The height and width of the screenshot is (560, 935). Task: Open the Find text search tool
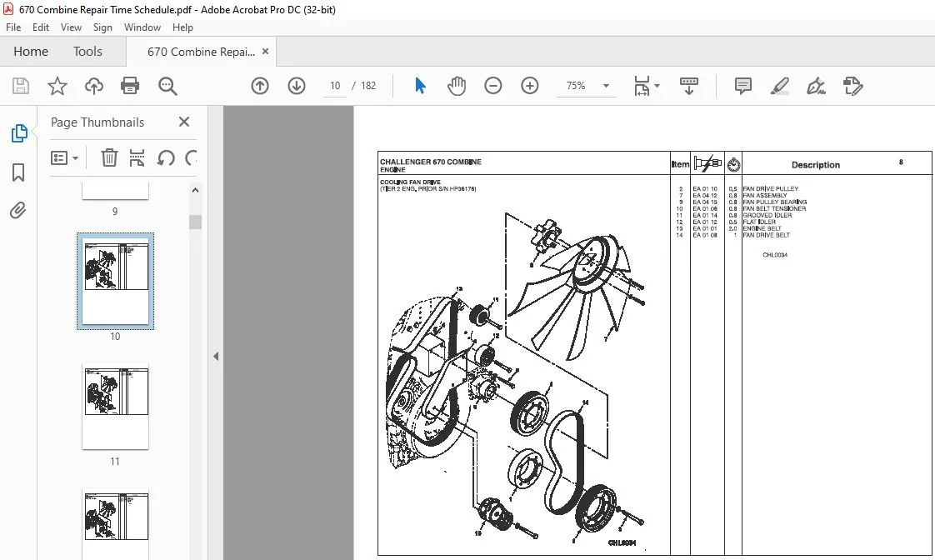(x=167, y=86)
